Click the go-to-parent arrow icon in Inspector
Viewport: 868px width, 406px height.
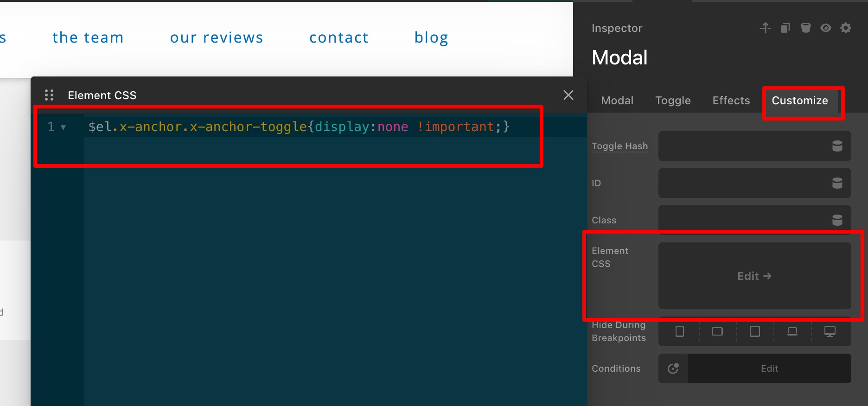[x=765, y=28]
